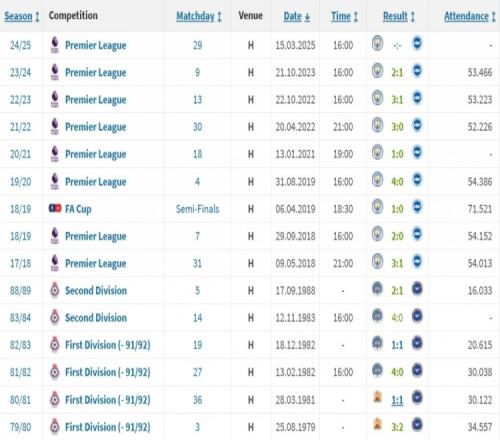Click orange home crest in 80/81 row
The height and width of the screenshot is (440, 500).
point(377,397)
